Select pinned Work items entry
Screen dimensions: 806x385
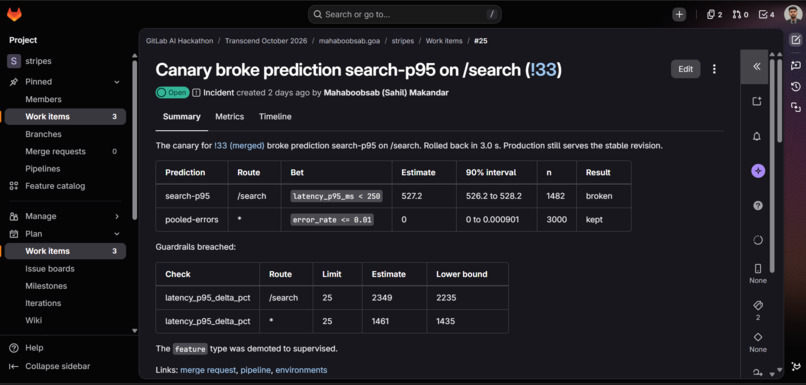[x=65, y=117]
